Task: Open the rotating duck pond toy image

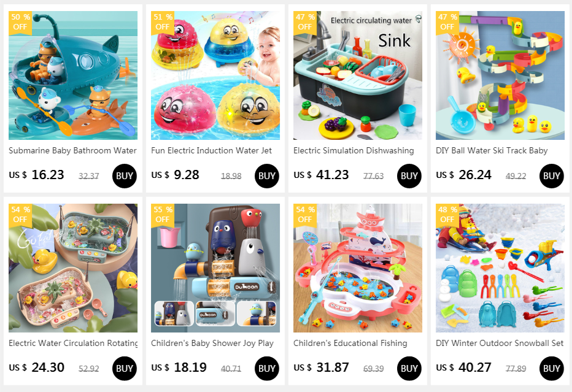Action: point(73,268)
